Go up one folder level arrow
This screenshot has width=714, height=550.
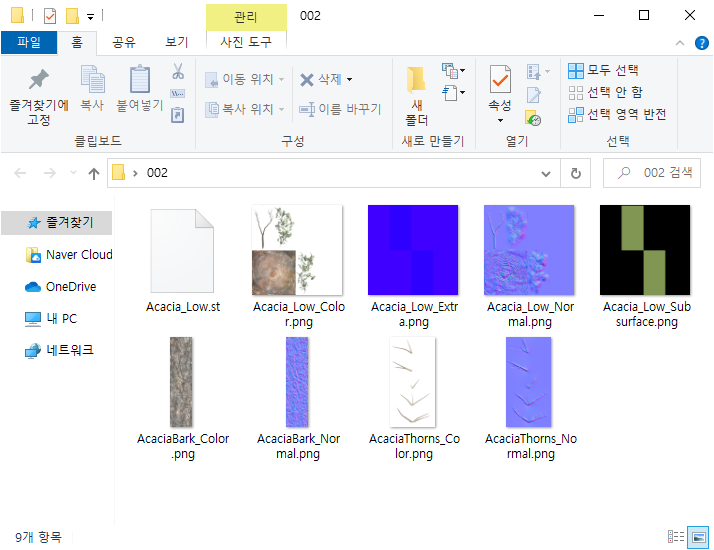coord(94,173)
